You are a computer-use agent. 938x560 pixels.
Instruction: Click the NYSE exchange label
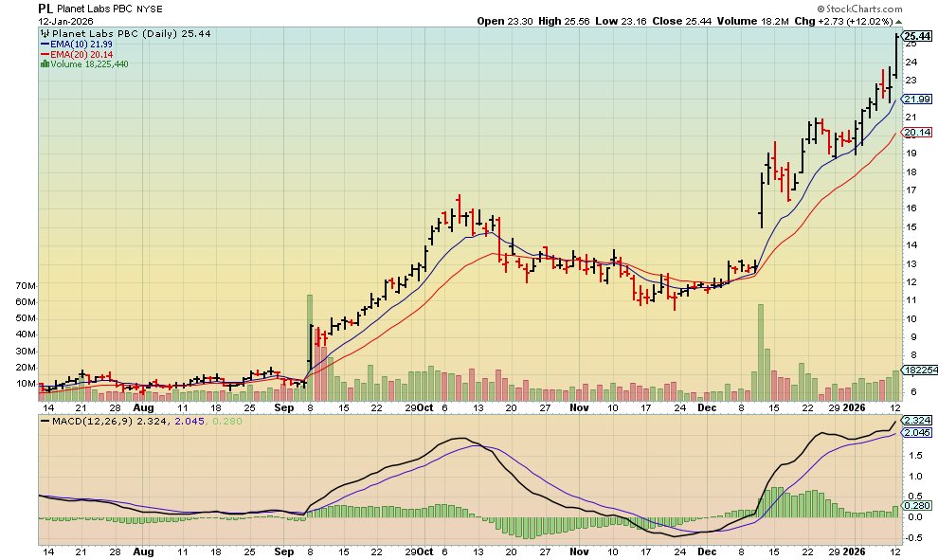click(150, 9)
